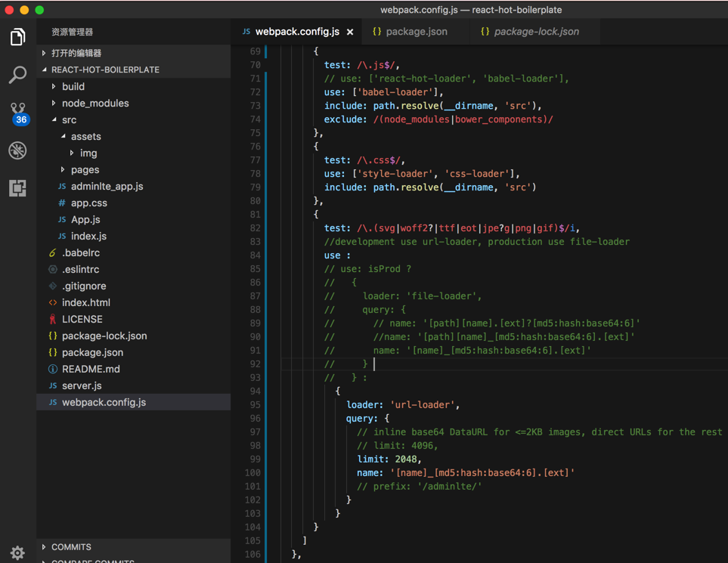Open adminlte_app.js in the file tree
728x563 pixels.
(107, 187)
